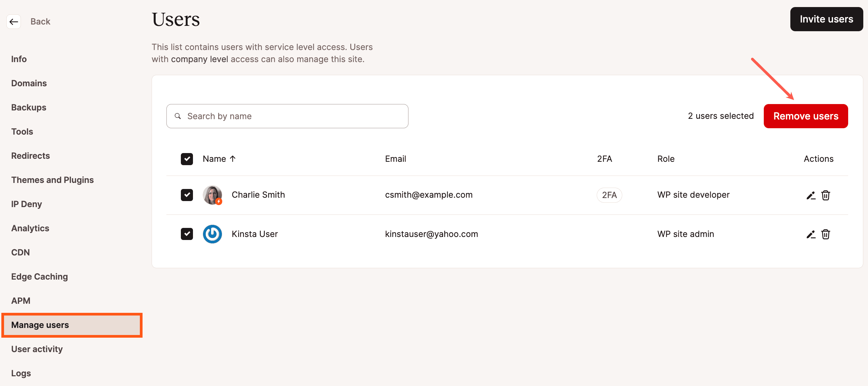Expand the Analytics sidebar menu item
This screenshot has width=868, height=386.
coord(30,228)
